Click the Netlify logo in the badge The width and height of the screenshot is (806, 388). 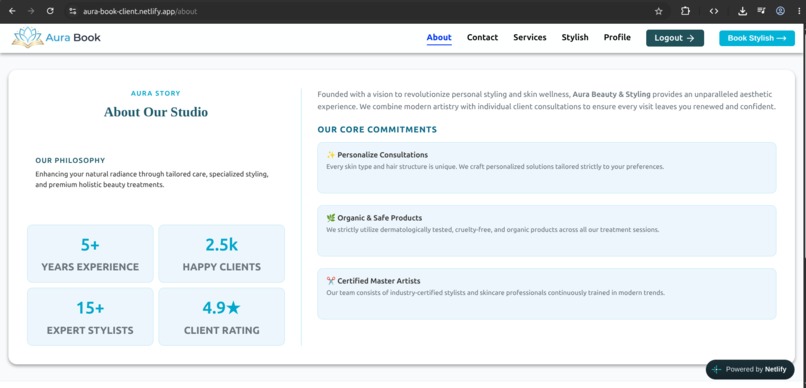tap(718, 369)
